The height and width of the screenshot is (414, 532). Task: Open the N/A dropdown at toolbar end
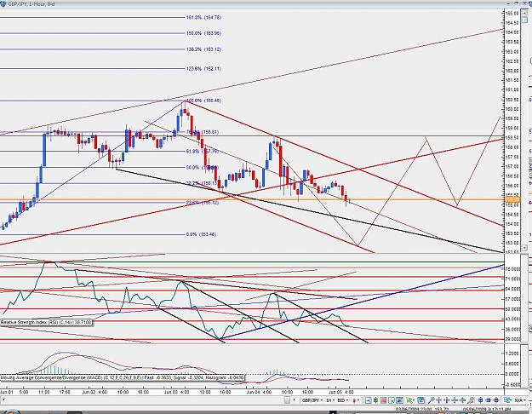click(522, 400)
